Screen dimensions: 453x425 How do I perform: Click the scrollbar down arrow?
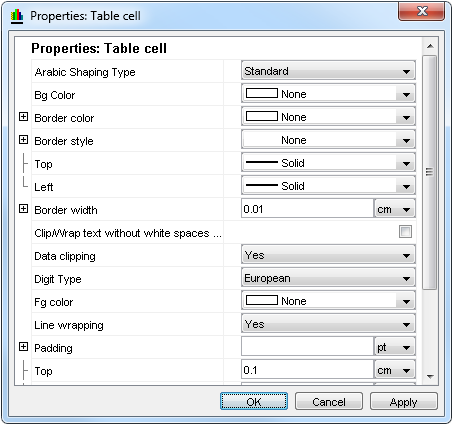coord(430,376)
